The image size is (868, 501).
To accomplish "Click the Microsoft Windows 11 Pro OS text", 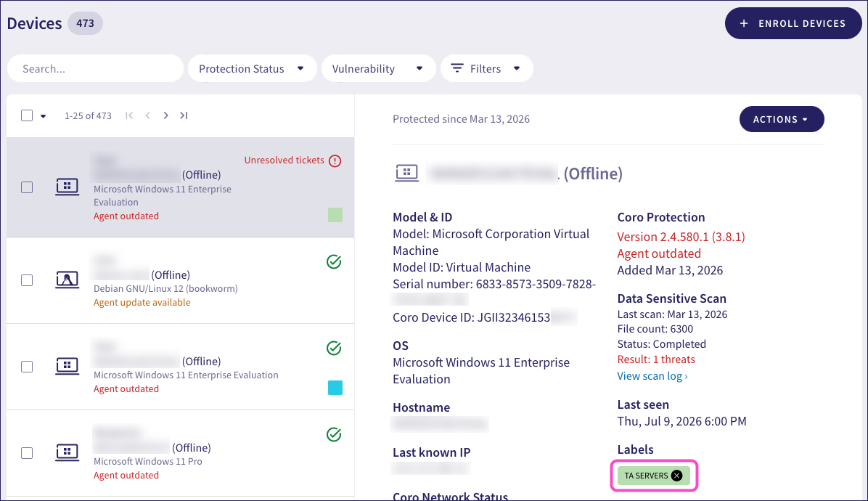I will coord(148,461).
